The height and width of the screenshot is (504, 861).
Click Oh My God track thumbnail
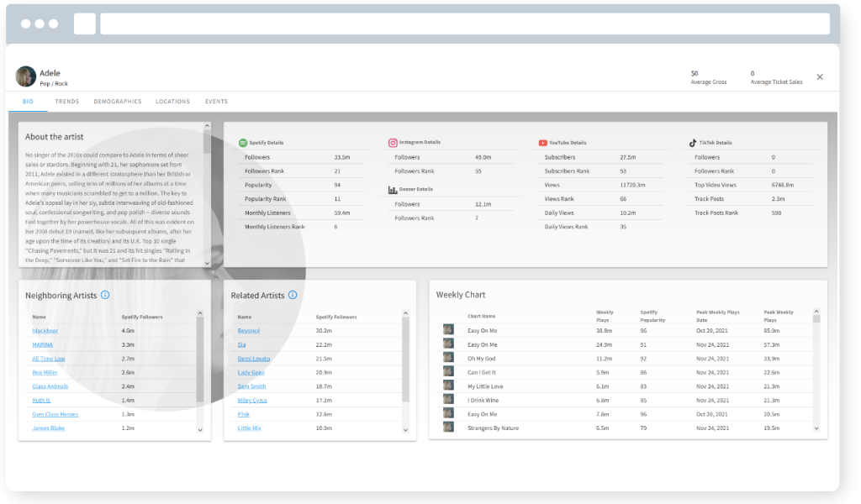448,359
